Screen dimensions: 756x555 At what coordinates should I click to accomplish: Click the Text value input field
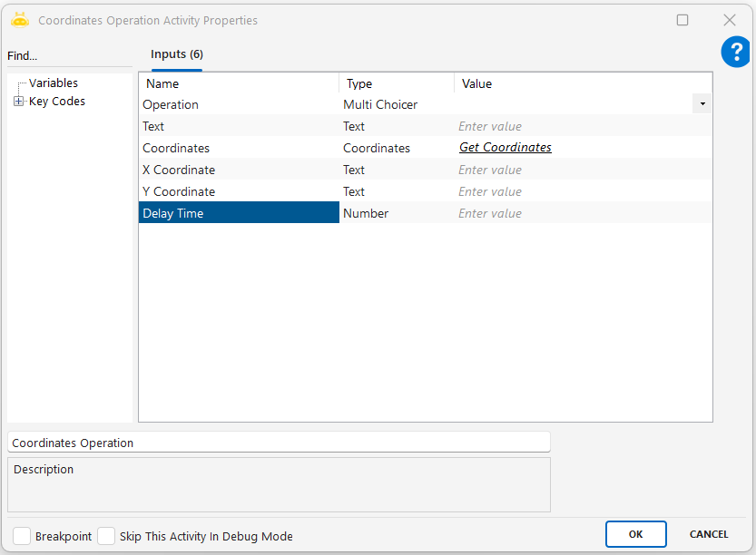pyautogui.click(x=581, y=126)
